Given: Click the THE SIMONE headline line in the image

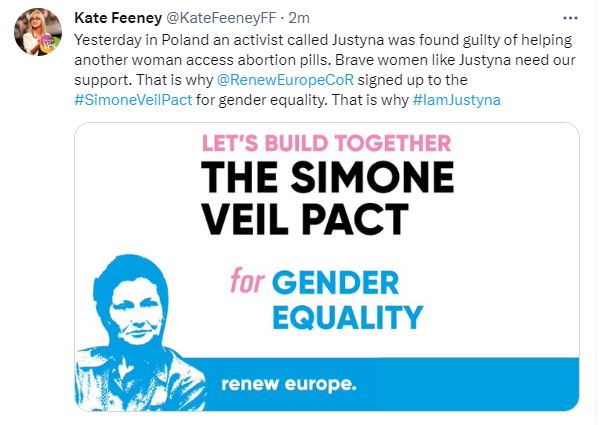Looking at the screenshot, I should (327, 176).
